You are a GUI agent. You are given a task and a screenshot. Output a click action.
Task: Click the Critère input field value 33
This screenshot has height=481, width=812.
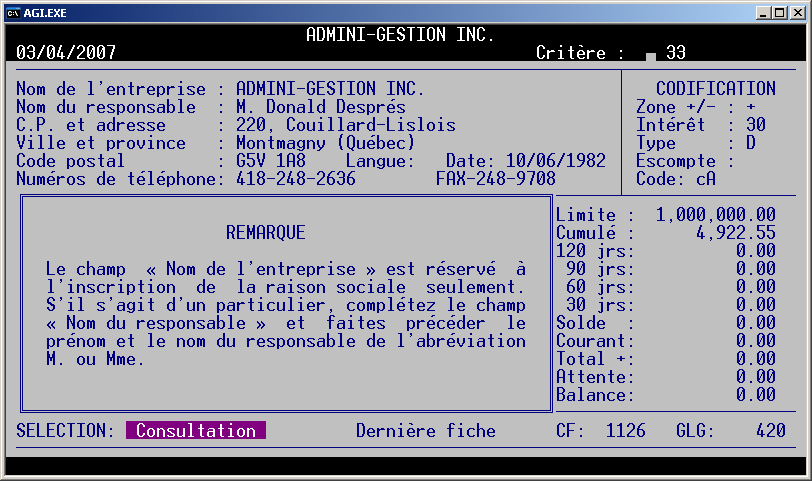[676, 53]
